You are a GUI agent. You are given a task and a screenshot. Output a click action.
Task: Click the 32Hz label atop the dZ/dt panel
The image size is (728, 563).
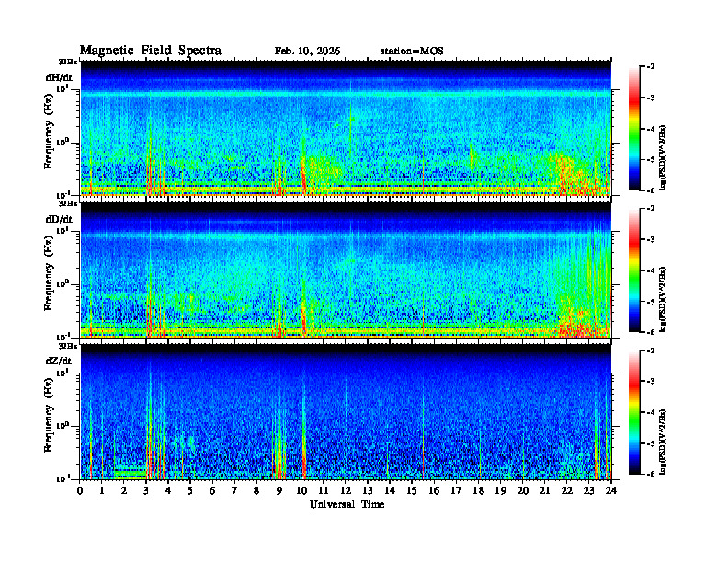[x=68, y=346]
